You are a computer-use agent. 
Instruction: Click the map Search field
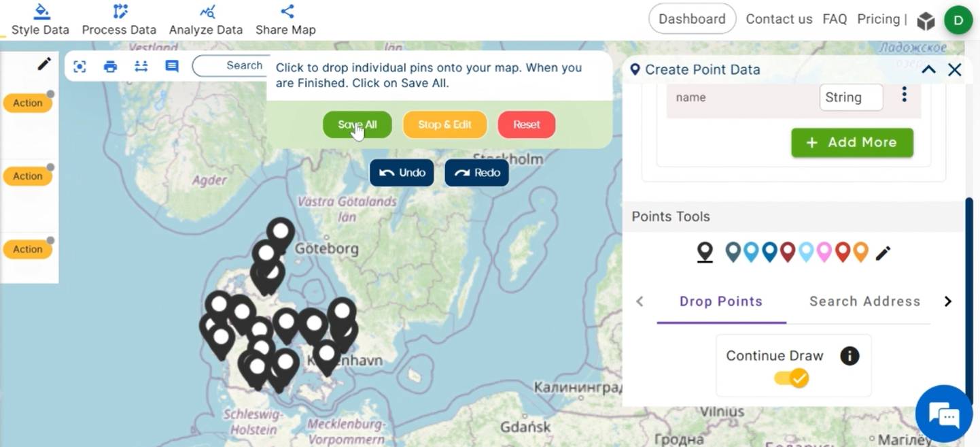tap(231, 66)
